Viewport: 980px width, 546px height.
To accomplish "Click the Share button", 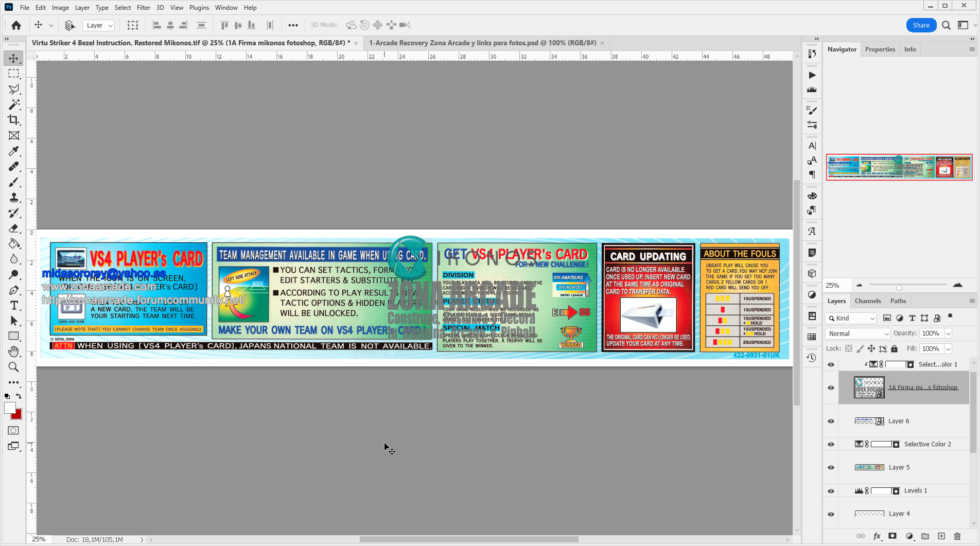I will click(x=921, y=25).
